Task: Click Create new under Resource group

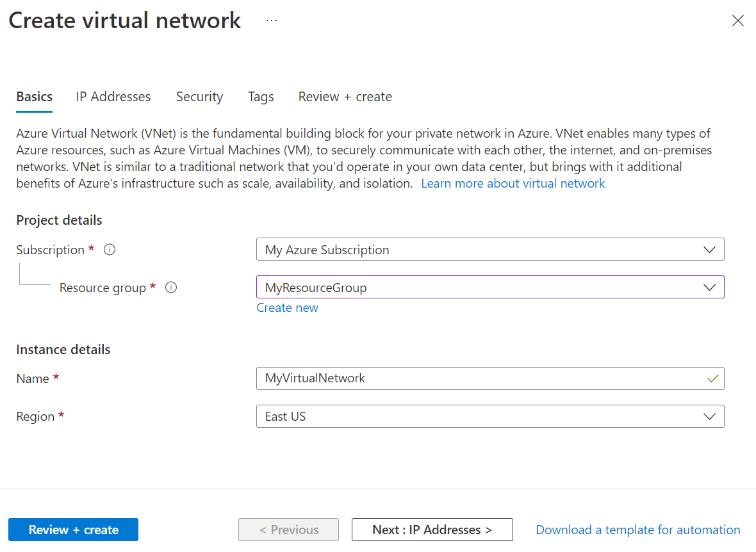Action: [x=287, y=307]
